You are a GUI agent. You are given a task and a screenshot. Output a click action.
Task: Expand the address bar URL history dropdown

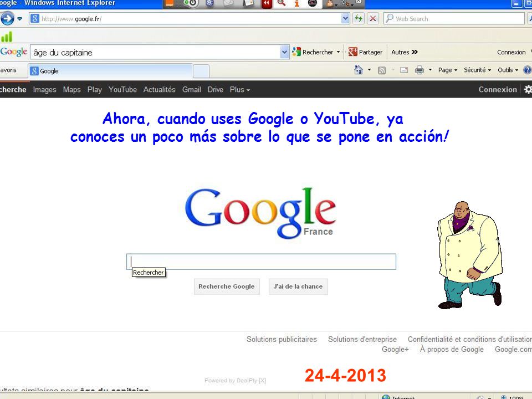point(345,19)
